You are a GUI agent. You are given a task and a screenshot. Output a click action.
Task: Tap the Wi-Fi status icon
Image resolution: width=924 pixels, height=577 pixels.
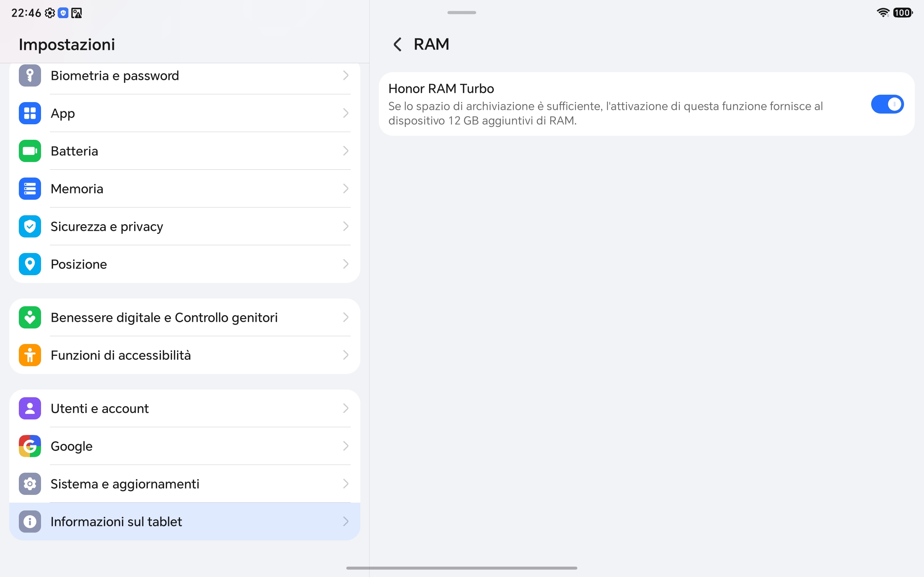(883, 13)
